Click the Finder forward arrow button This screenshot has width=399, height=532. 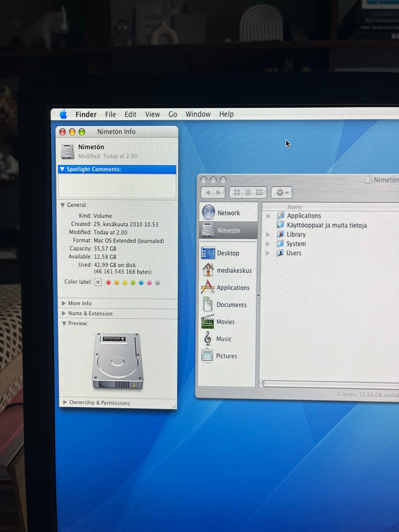click(x=219, y=192)
